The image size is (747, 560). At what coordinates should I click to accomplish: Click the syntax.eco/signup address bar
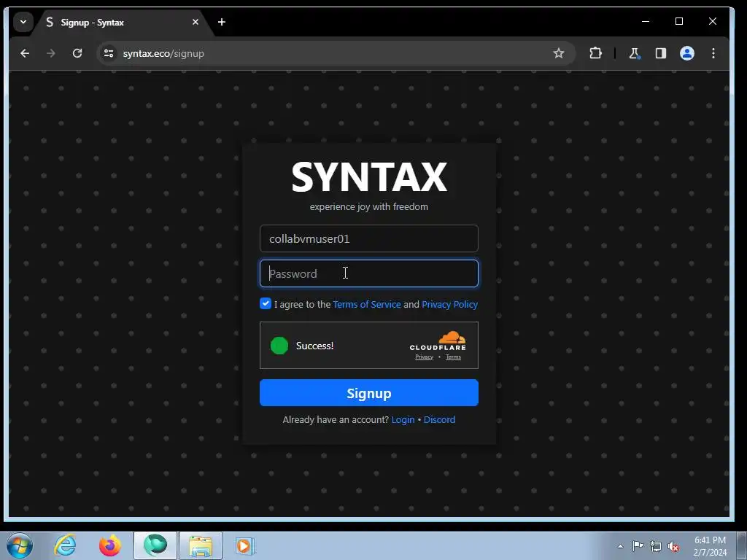coord(336,53)
